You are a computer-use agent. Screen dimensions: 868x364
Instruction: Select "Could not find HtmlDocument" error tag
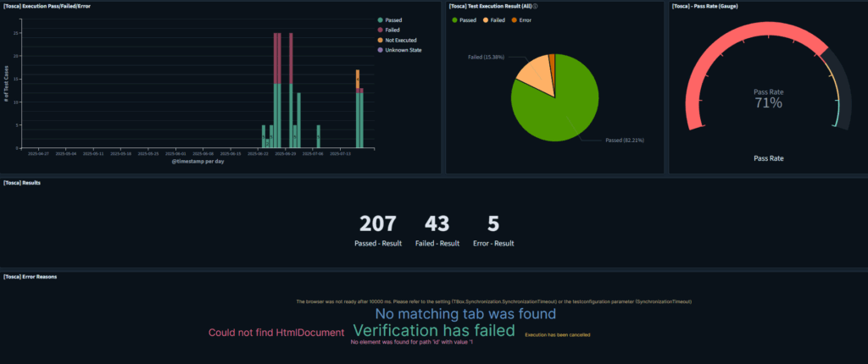pos(276,333)
